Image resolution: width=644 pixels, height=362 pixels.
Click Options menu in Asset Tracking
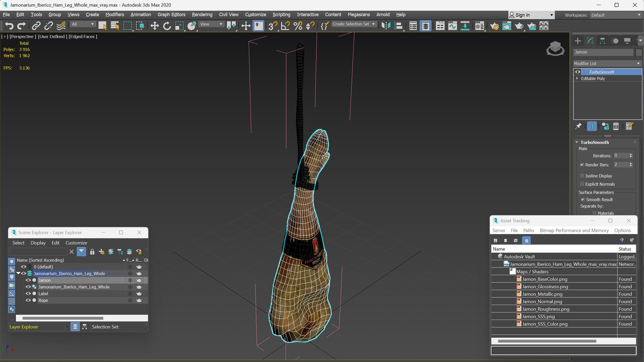[622, 230]
